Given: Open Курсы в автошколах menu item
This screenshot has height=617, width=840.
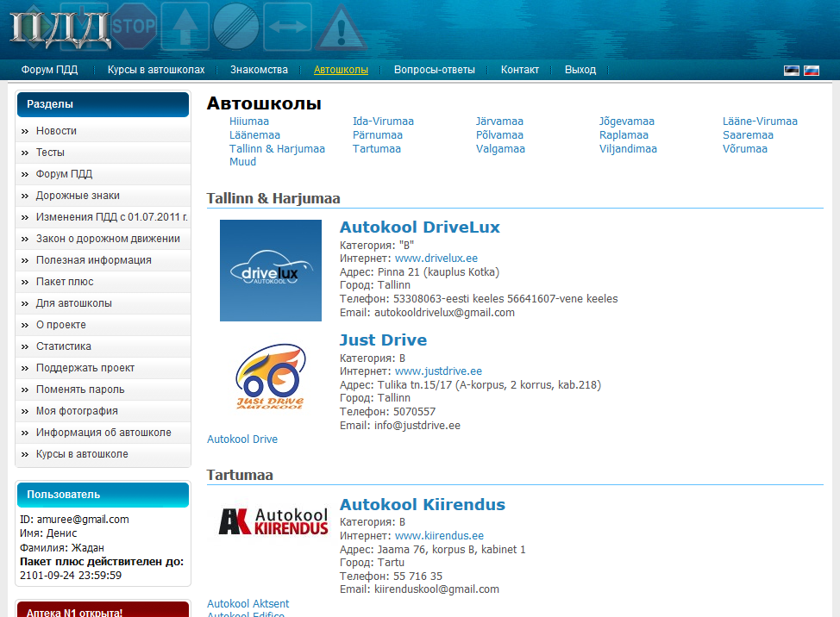Looking at the screenshot, I should click(x=156, y=70).
